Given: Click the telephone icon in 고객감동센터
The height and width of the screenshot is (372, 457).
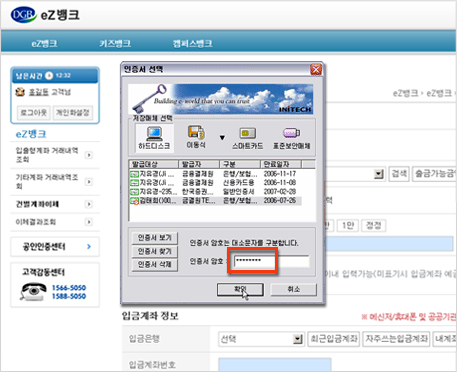Looking at the screenshot, I should 33,291.
